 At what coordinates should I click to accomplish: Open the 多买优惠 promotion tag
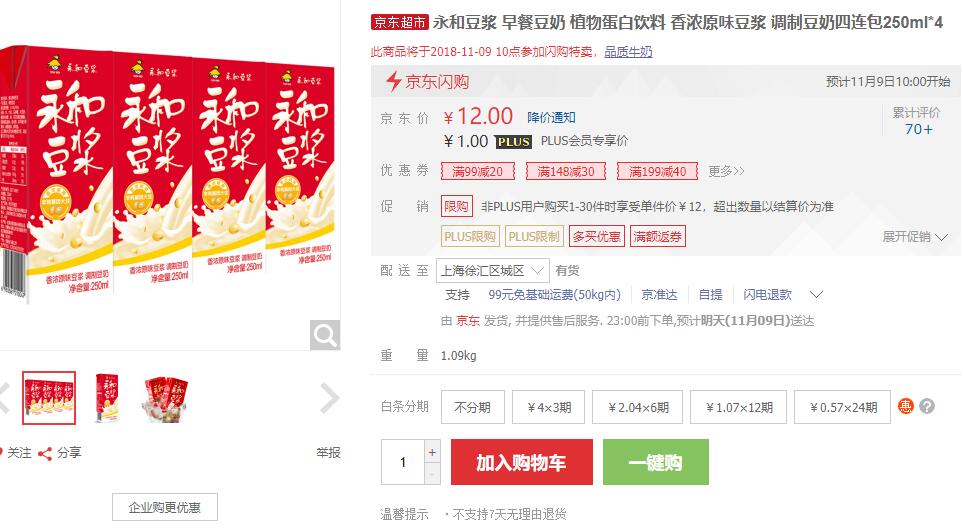(x=596, y=236)
